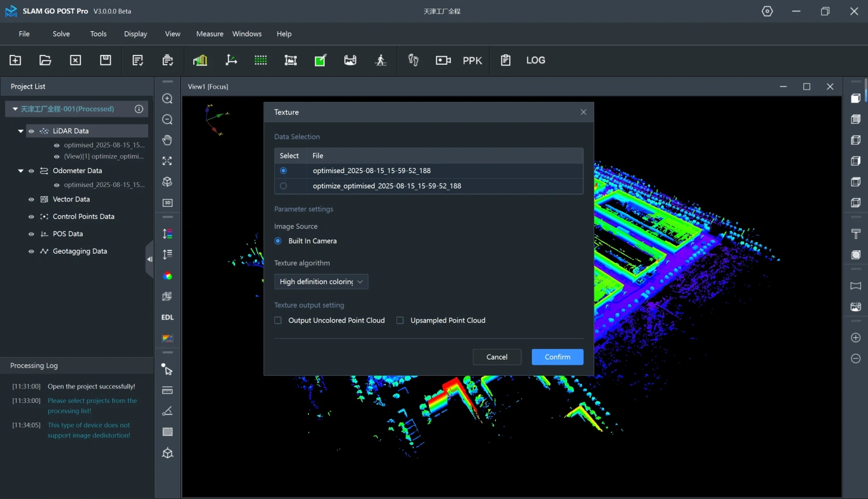This screenshot has height=499, width=868.
Task: Click the EDL rendering icon
Action: [x=167, y=317]
